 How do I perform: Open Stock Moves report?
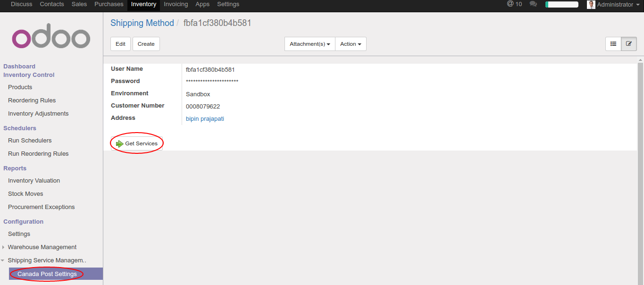point(25,194)
